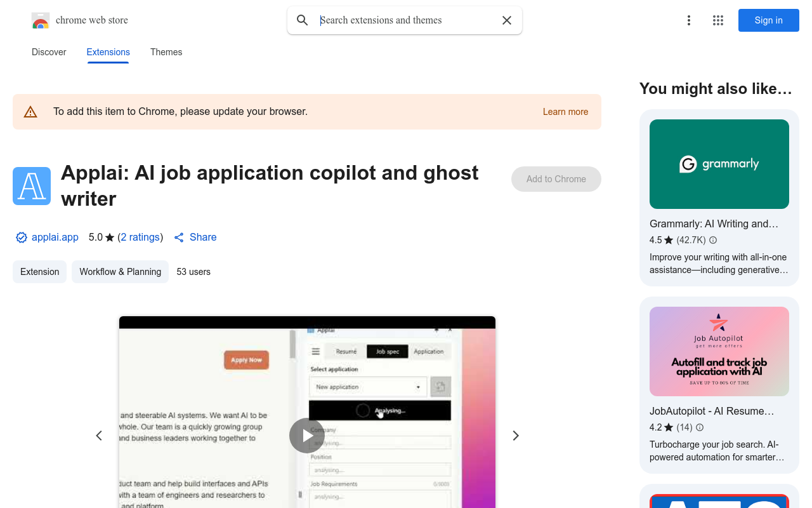Open the applai.app publisher link
This screenshot has width=812, height=508.
[55, 237]
